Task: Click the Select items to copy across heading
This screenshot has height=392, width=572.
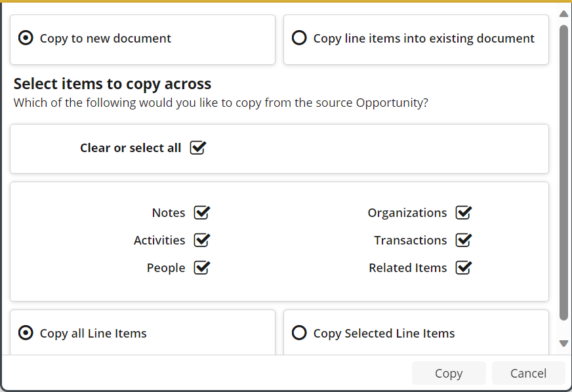Action: point(112,84)
